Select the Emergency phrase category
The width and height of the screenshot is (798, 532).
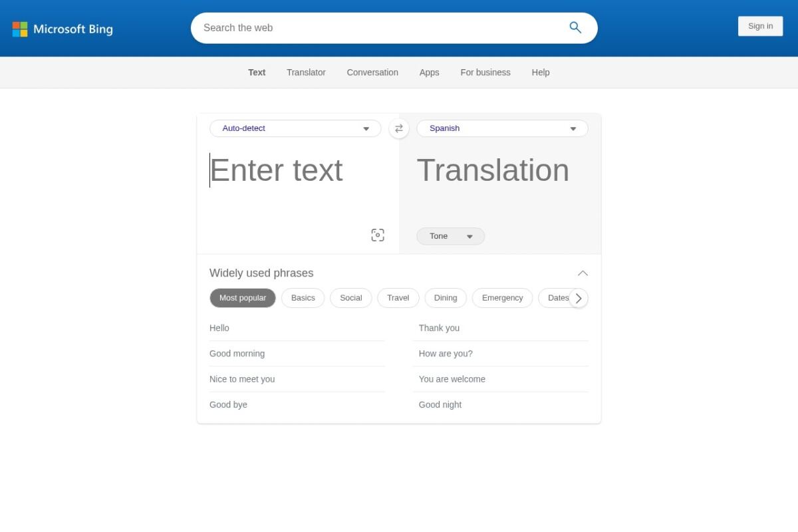[x=502, y=298]
